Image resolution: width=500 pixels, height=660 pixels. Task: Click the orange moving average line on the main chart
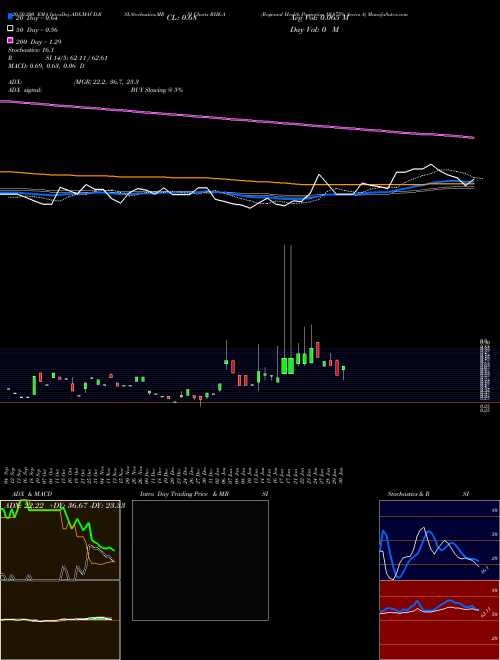tap(237, 179)
